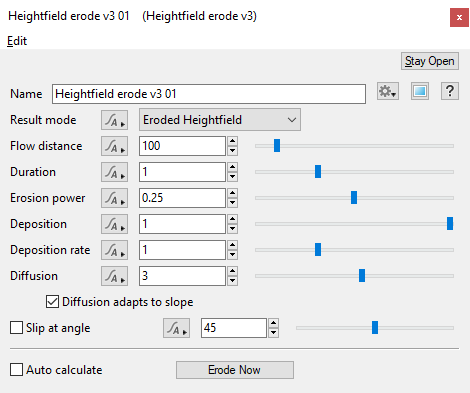Image resolution: width=470 pixels, height=393 pixels.
Task: Open the animation button for Deposition
Action: pos(114,224)
